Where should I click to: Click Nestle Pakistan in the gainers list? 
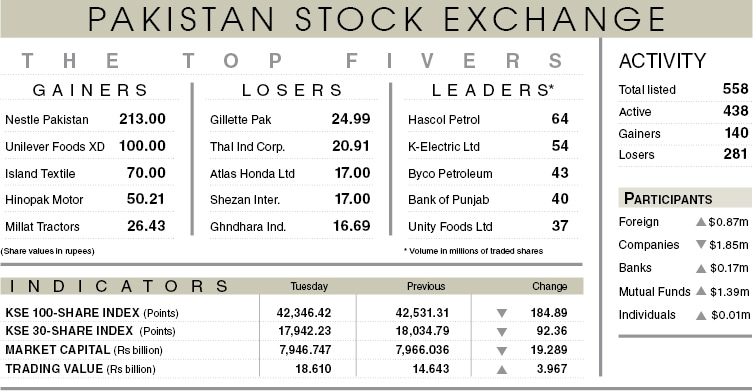coord(47,120)
